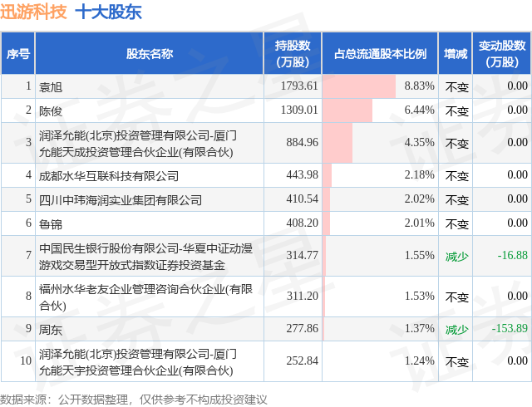This screenshot has height=407, width=532.
Task: Click shareholder 四川中玮海润实业集团有限公司
Action: tap(121, 200)
